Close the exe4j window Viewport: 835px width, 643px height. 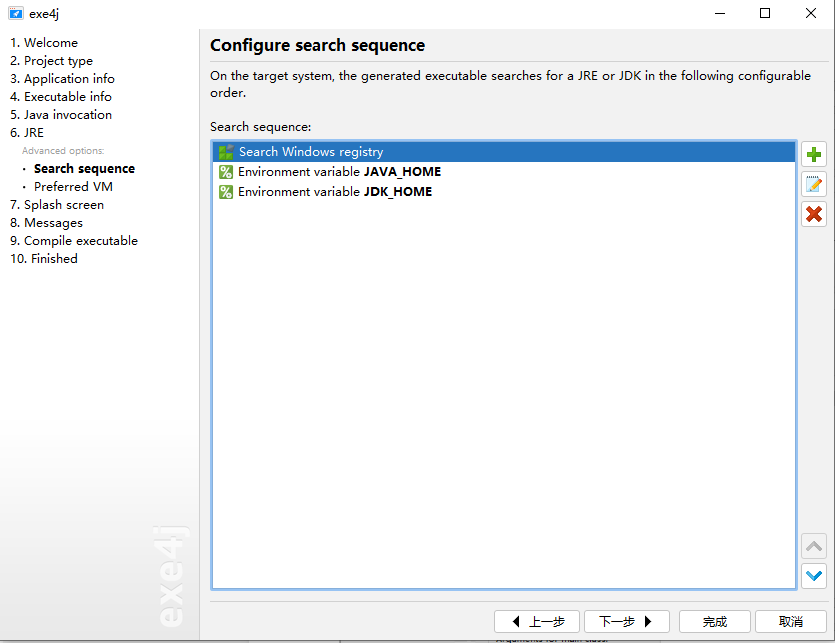click(811, 13)
